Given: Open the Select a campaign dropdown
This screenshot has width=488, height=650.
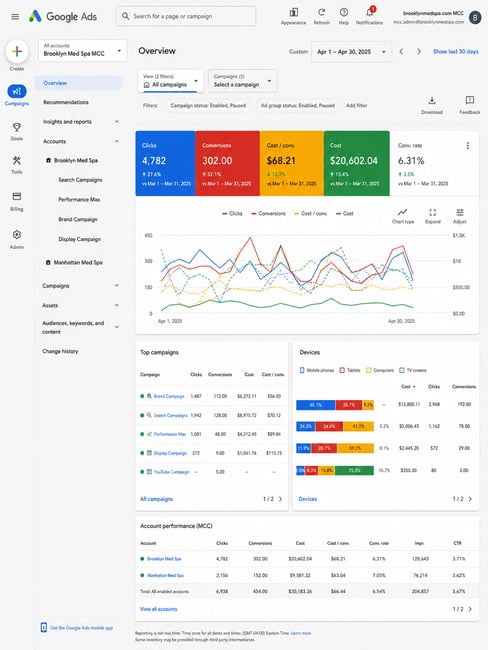Looking at the screenshot, I should click(243, 80).
